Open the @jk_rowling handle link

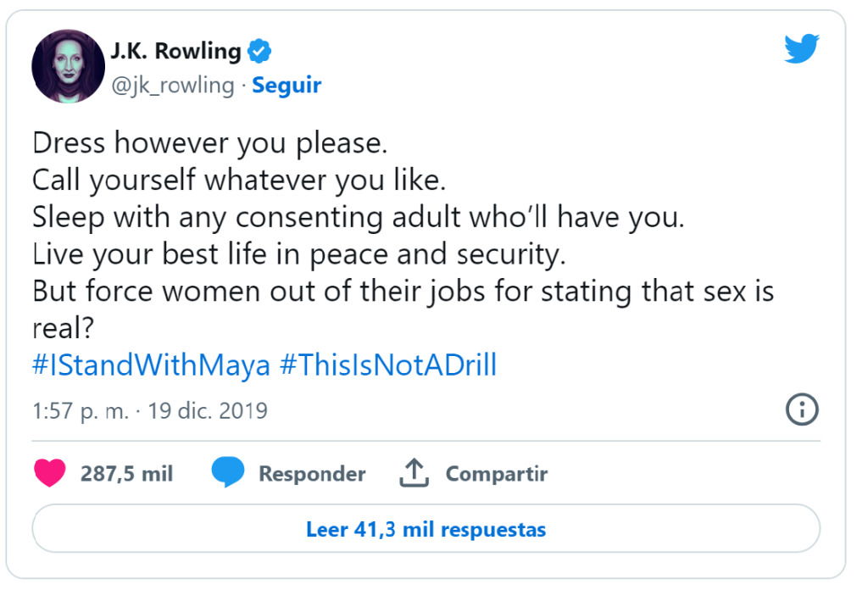(172, 86)
